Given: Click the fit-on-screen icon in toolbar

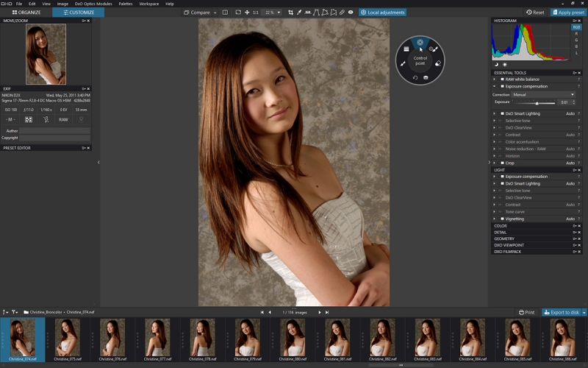Looking at the screenshot, I should tap(238, 13).
